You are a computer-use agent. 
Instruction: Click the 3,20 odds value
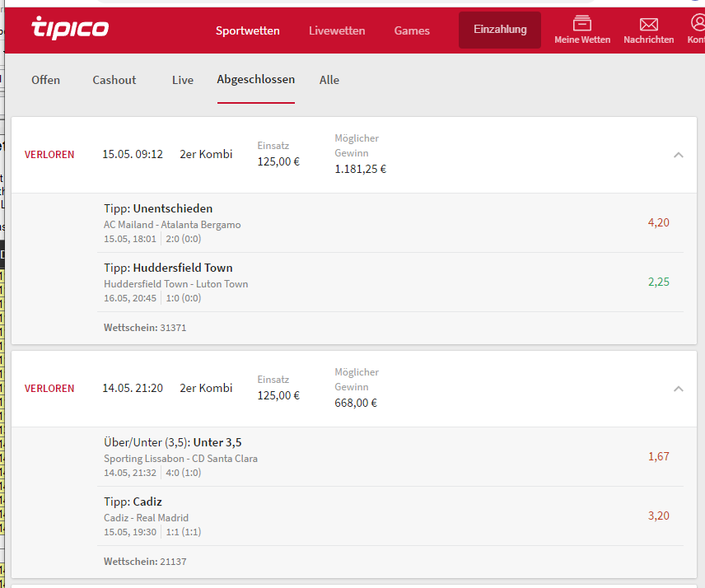coord(658,516)
